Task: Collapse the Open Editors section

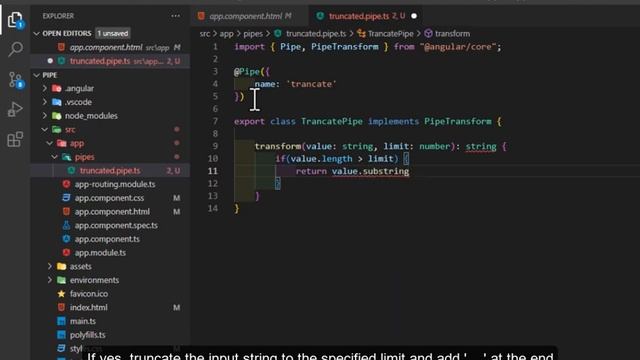Action: [x=37, y=33]
